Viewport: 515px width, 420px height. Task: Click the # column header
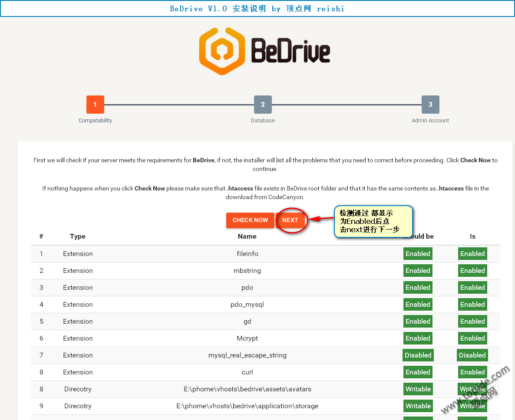pyautogui.click(x=41, y=236)
